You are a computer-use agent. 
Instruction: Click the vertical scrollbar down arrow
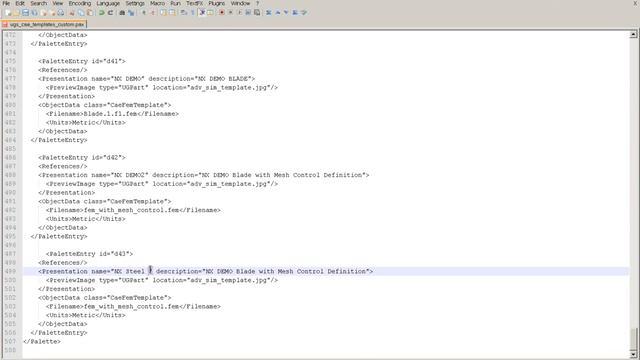click(633, 356)
